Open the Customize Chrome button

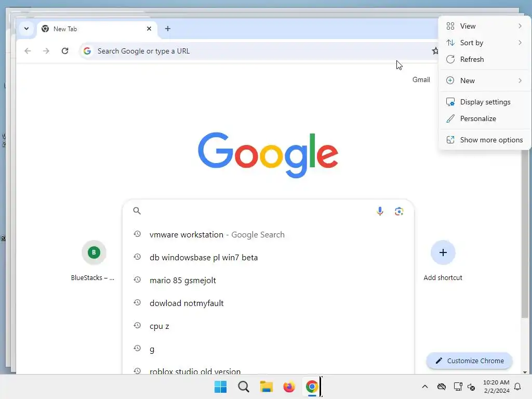point(469,361)
